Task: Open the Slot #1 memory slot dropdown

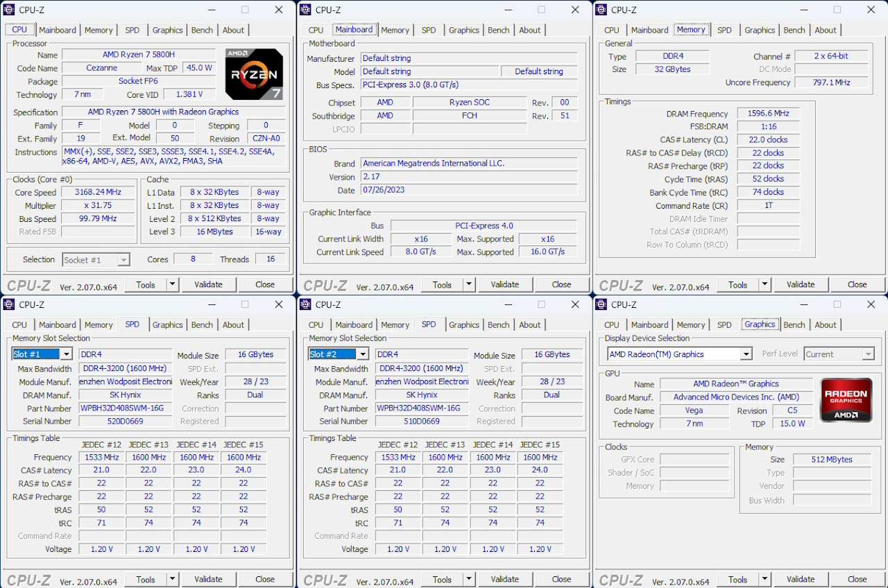Action: [67, 354]
